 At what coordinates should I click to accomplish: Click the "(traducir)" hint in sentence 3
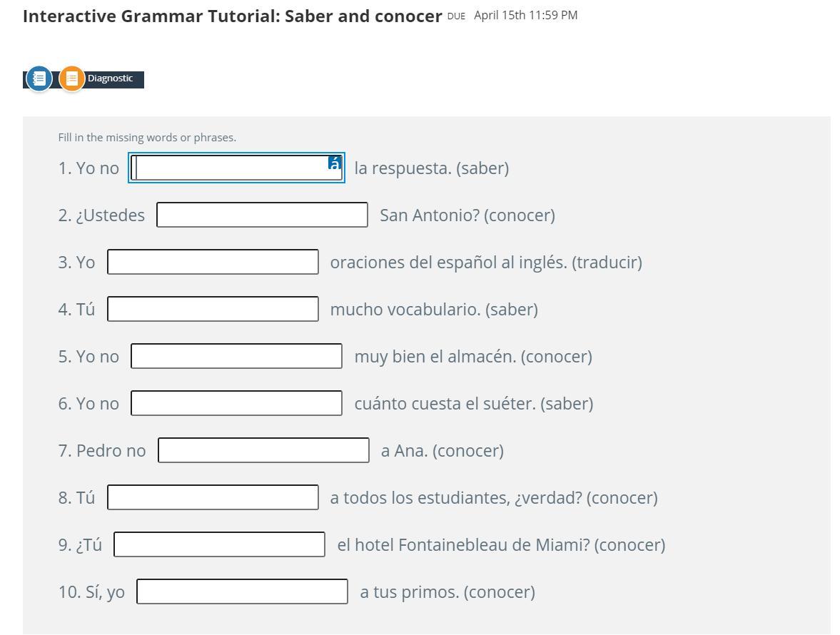pyautogui.click(x=607, y=263)
